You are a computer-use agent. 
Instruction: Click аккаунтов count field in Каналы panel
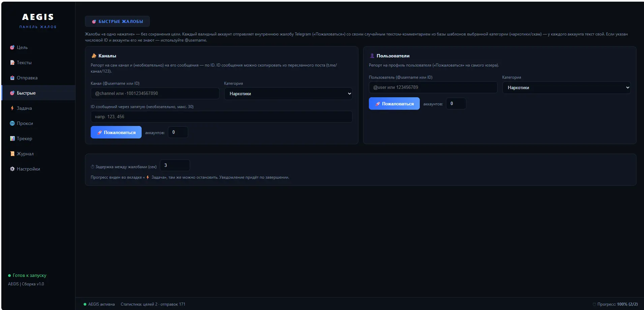point(178,132)
